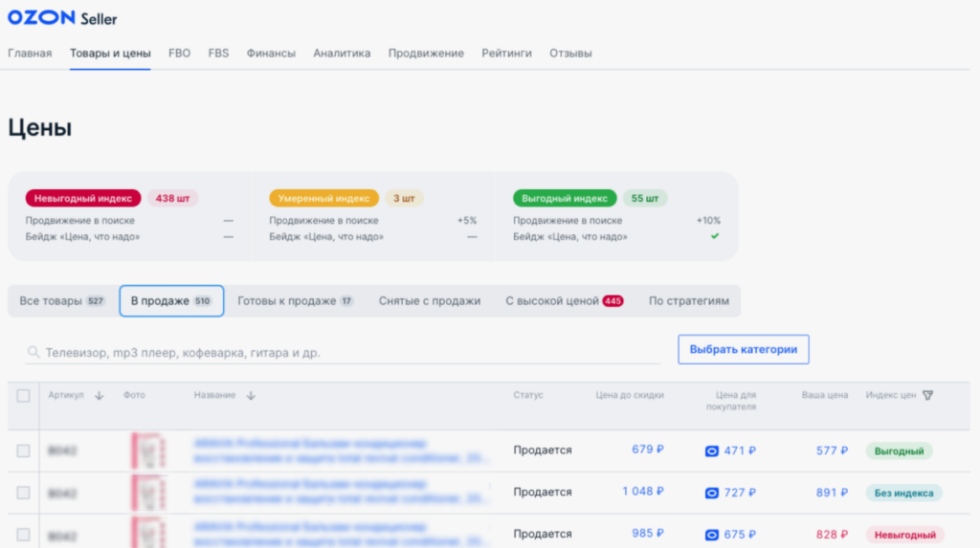Click the green checkmark for Бейдж «Цена, что надо»
The height and width of the screenshot is (548, 980).
click(715, 236)
